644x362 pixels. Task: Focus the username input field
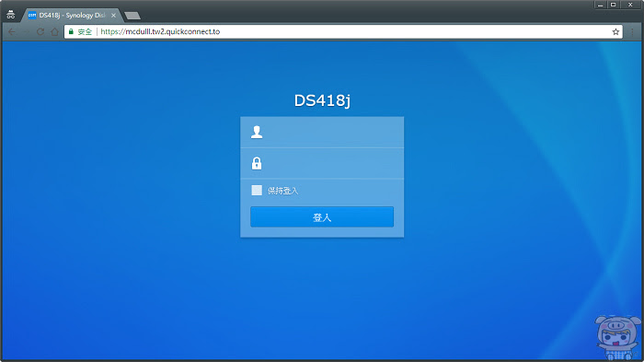322,132
